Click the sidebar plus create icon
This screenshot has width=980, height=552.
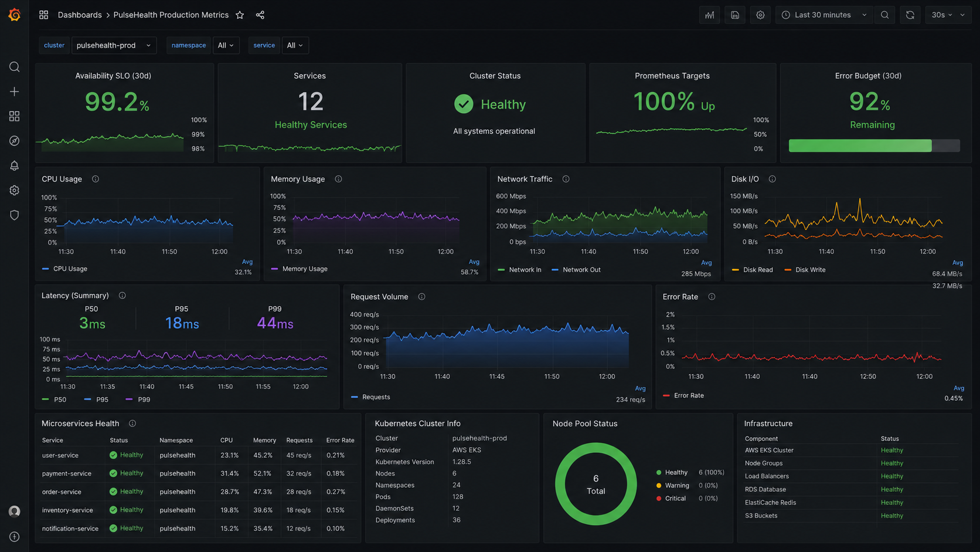click(x=15, y=92)
